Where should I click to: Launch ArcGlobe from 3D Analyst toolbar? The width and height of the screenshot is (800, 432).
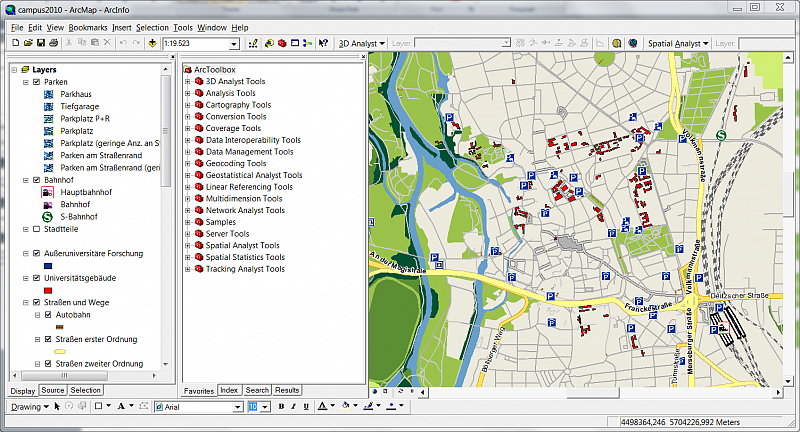point(633,43)
